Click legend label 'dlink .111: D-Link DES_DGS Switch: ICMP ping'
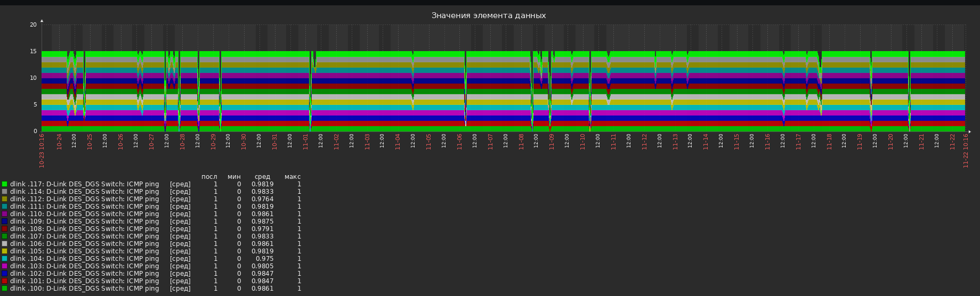 click(84, 207)
